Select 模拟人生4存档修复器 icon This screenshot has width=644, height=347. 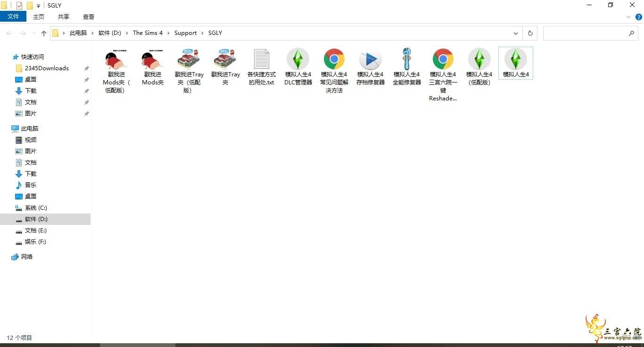[x=371, y=59]
